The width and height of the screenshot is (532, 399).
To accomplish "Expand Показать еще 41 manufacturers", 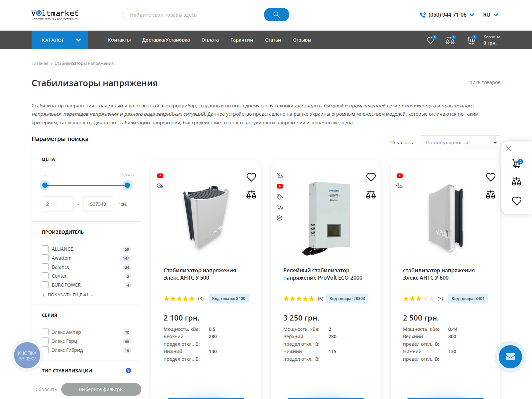I will coord(68,295).
